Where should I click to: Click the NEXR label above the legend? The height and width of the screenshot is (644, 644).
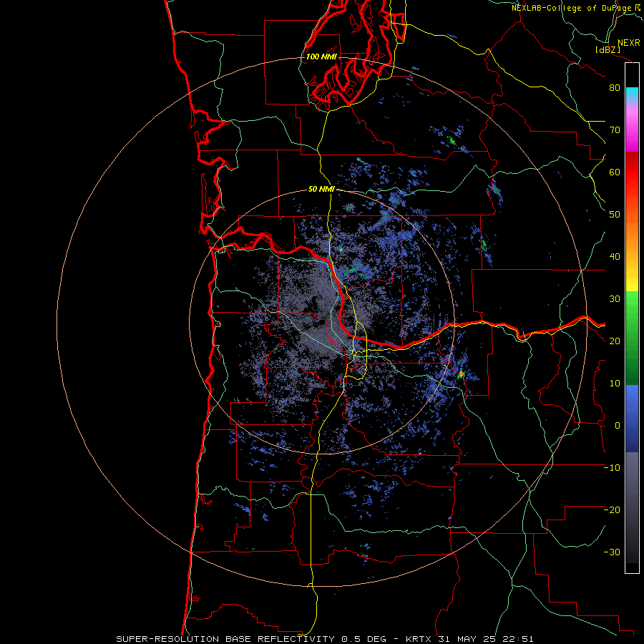pyautogui.click(x=629, y=43)
